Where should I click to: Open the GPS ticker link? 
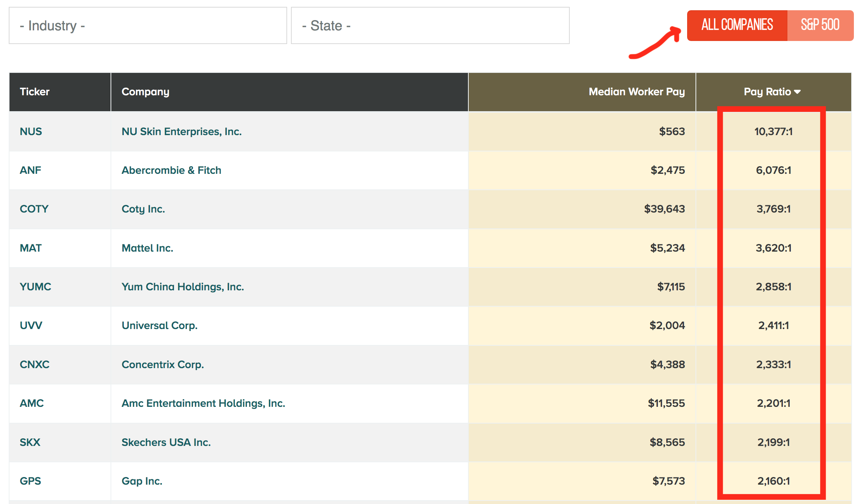click(30, 481)
